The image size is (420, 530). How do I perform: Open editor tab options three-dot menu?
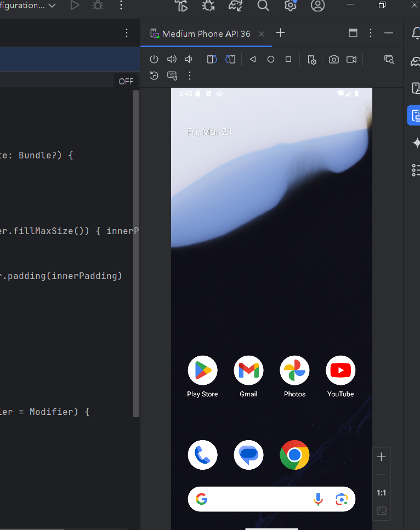(x=127, y=33)
